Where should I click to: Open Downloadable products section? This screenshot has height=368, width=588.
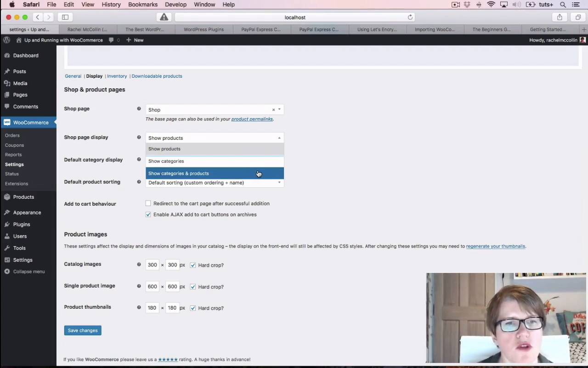(157, 76)
